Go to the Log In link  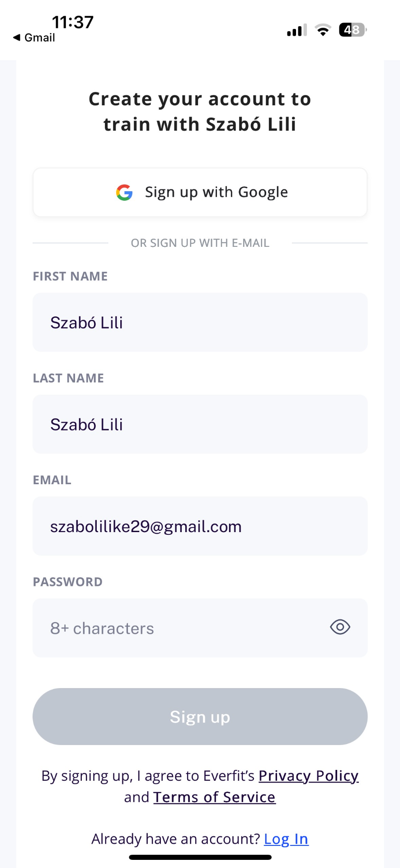click(x=286, y=839)
